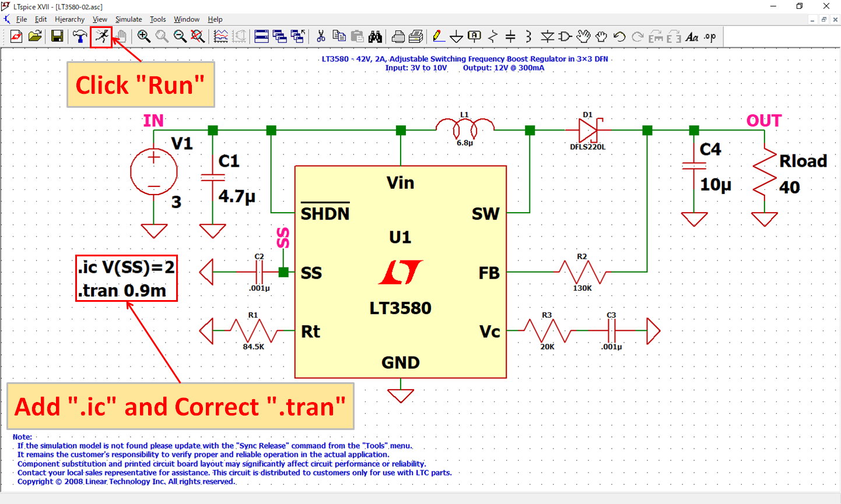Halt the simulation using the pause hand icon

point(120,36)
